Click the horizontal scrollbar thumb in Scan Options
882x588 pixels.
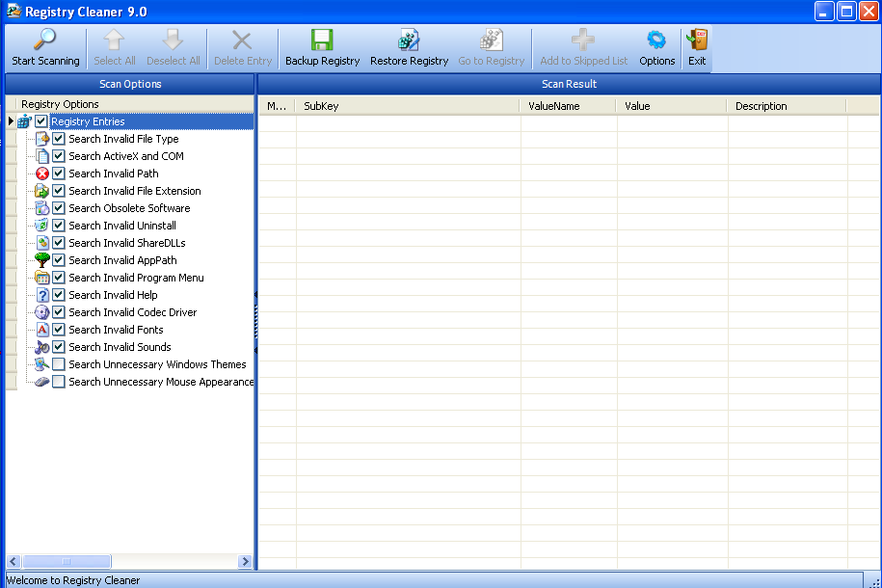click(x=67, y=561)
